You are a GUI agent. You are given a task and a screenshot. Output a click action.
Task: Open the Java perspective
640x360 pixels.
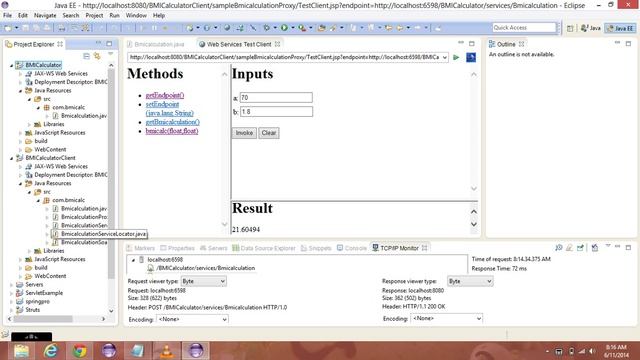[x=591, y=28]
